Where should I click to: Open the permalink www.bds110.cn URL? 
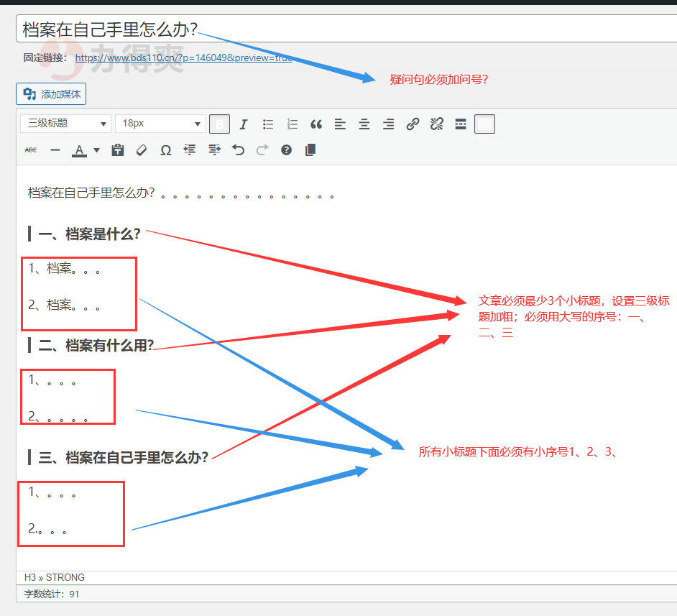pos(183,58)
